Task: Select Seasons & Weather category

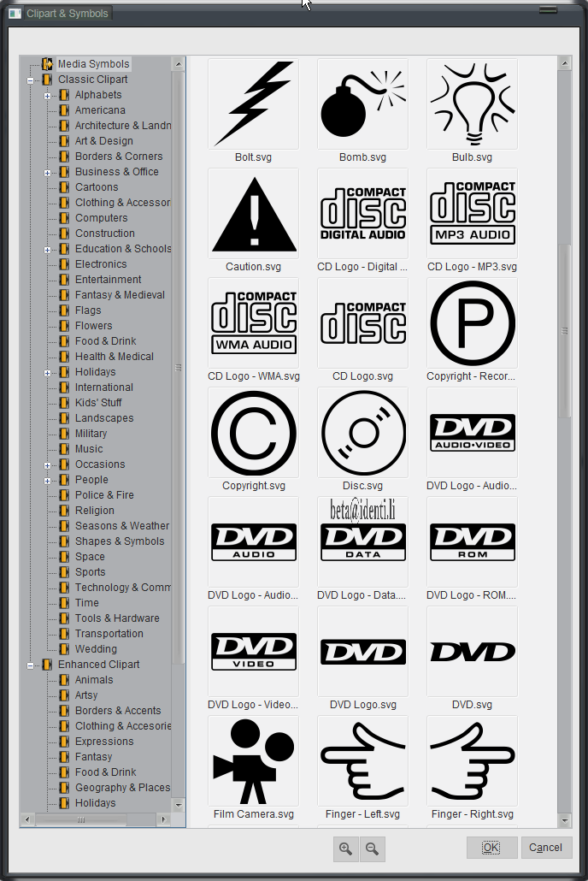Action: click(122, 526)
